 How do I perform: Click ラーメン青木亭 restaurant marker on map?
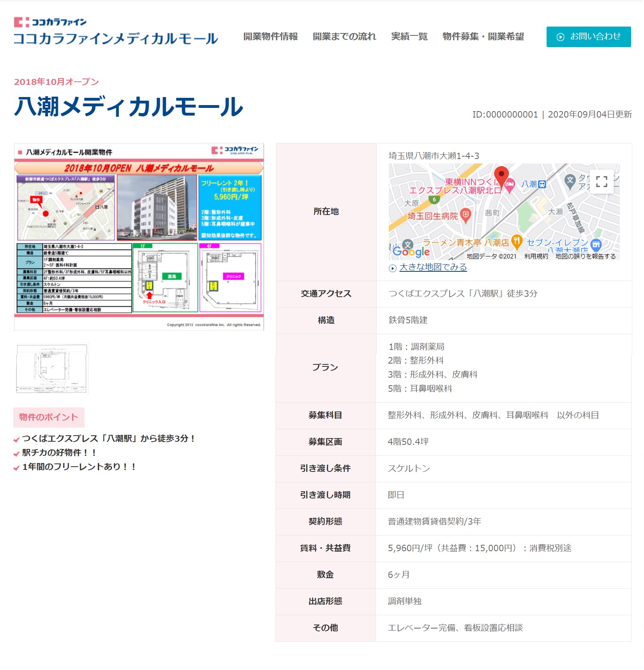[x=517, y=242]
